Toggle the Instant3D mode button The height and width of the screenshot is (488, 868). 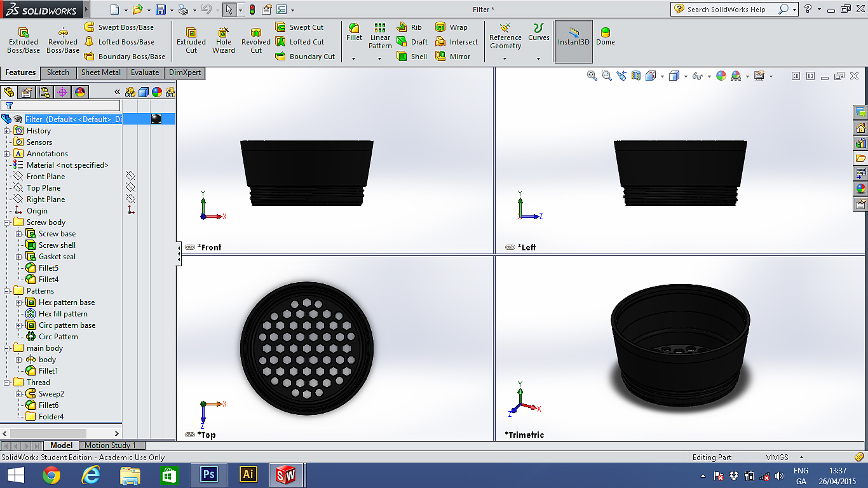click(x=574, y=36)
